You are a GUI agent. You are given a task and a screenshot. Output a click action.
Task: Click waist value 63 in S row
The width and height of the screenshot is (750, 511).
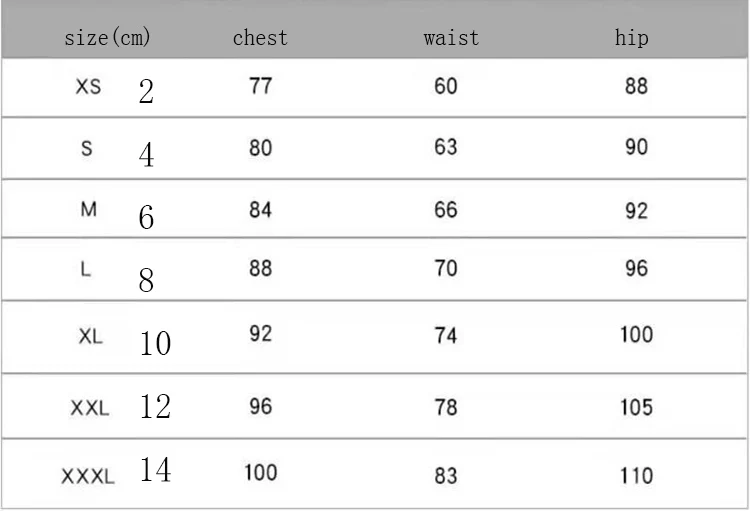[x=446, y=148]
